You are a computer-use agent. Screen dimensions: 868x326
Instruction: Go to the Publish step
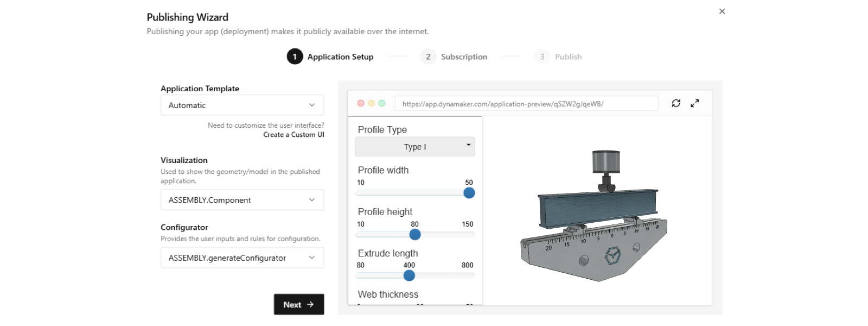pos(558,57)
